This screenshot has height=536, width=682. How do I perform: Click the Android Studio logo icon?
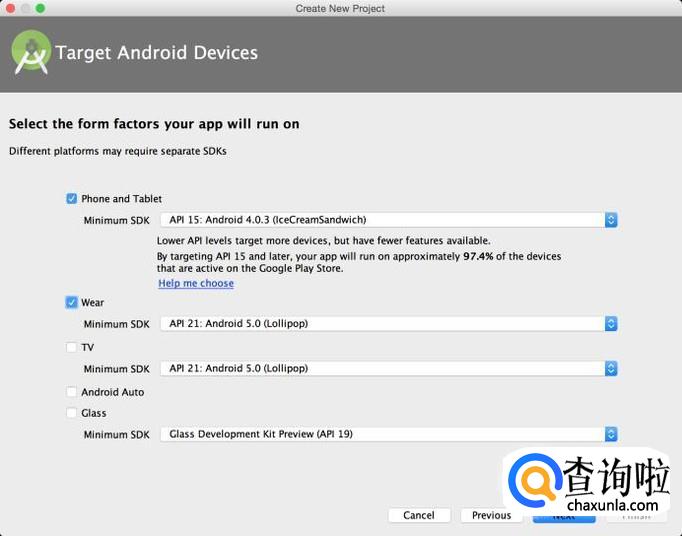pyautogui.click(x=31, y=52)
